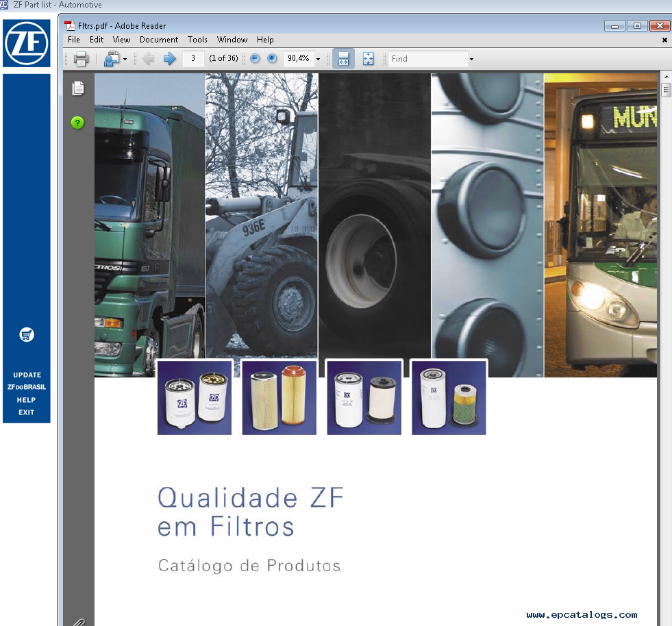Go to next page arrow

[170, 59]
